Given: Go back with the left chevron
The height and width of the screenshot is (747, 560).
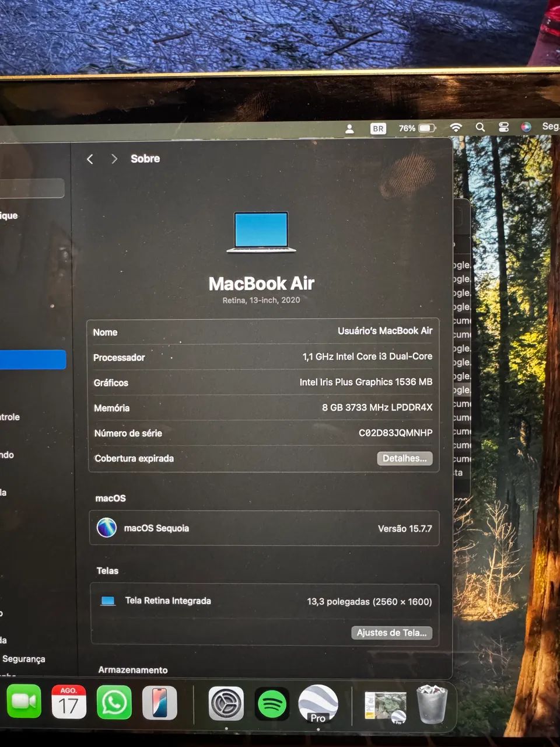Looking at the screenshot, I should coord(90,159).
